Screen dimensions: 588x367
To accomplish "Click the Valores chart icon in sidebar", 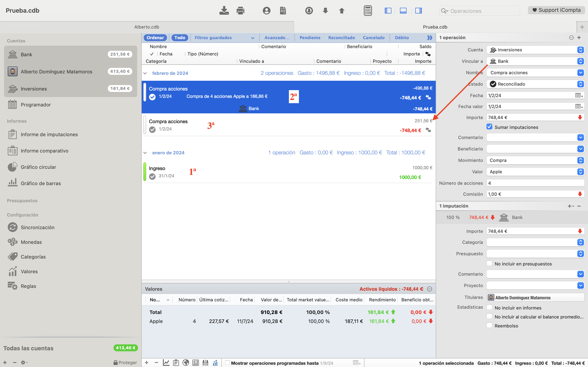I will pos(13,271).
